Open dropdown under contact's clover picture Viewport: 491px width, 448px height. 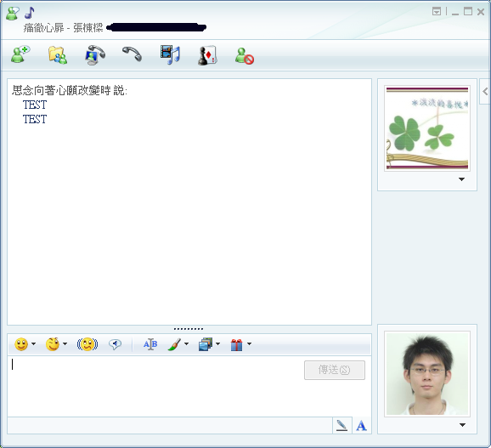click(461, 179)
